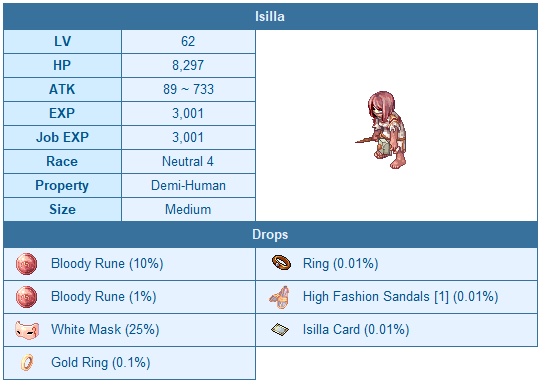Select the White Mask item icon
Viewport: 541px width, 383px height.
pyautogui.click(x=27, y=330)
